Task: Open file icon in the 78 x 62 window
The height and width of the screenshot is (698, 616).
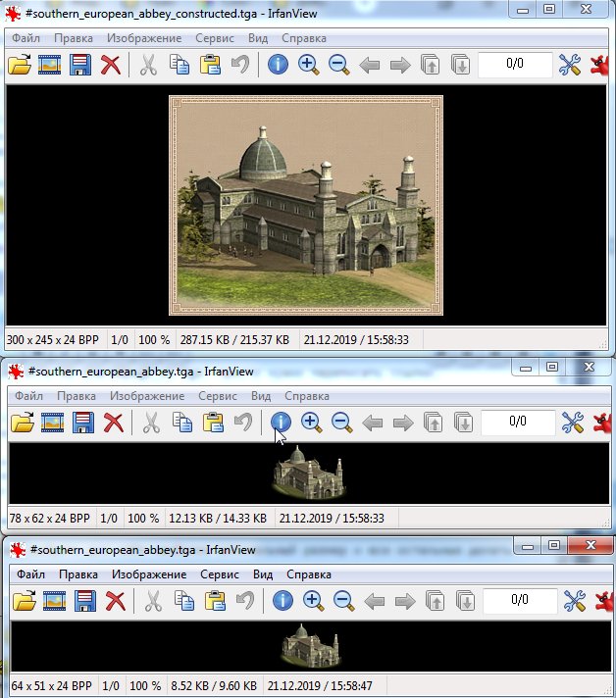Action: coord(23,423)
